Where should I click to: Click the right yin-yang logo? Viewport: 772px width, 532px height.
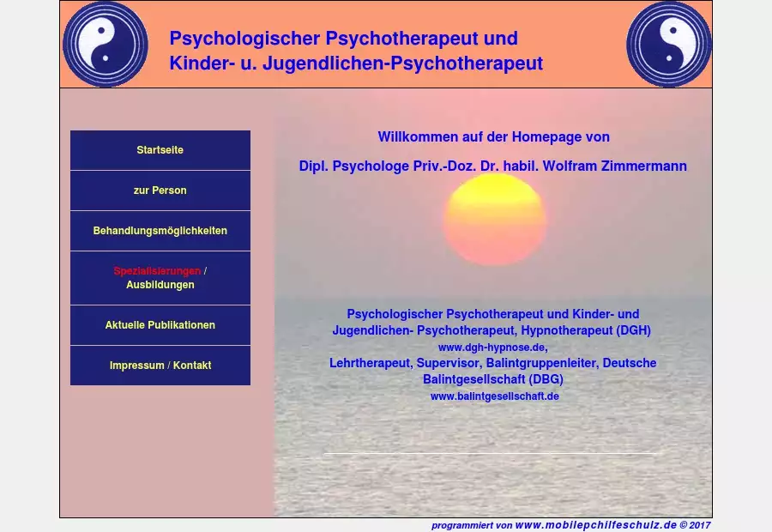coord(669,45)
